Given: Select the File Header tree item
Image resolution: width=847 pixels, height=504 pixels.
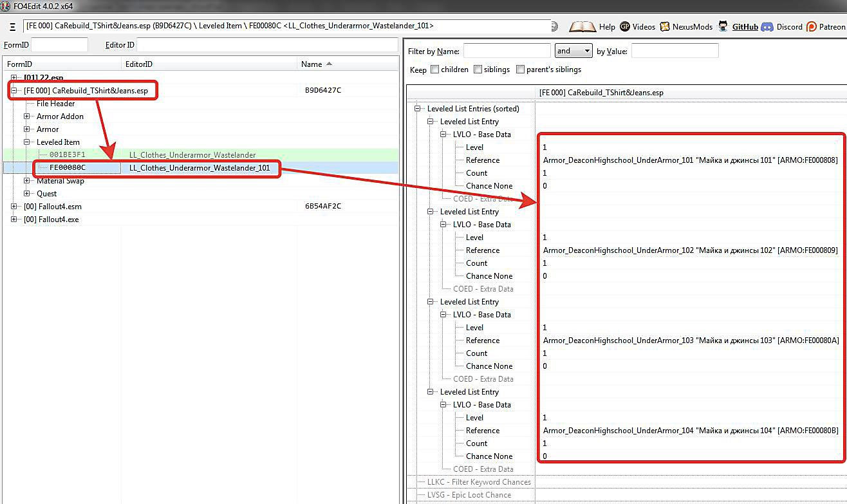Looking at the screenshot, I should click(x=55, y=104).
